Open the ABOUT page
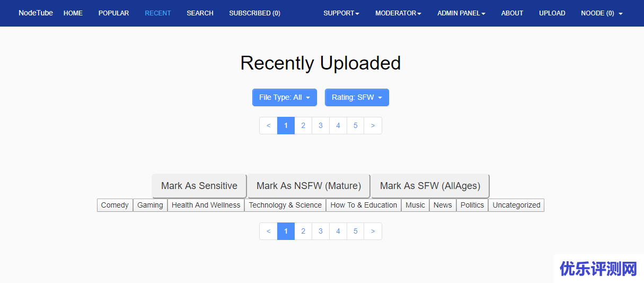This screenshot has width=644, height=283. (512, 13)
